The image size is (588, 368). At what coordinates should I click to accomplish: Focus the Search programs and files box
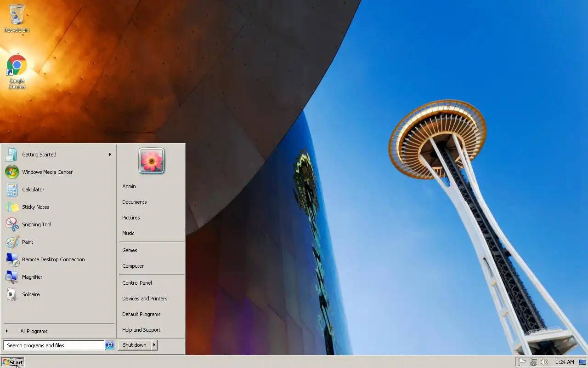(x=54, y=345)
